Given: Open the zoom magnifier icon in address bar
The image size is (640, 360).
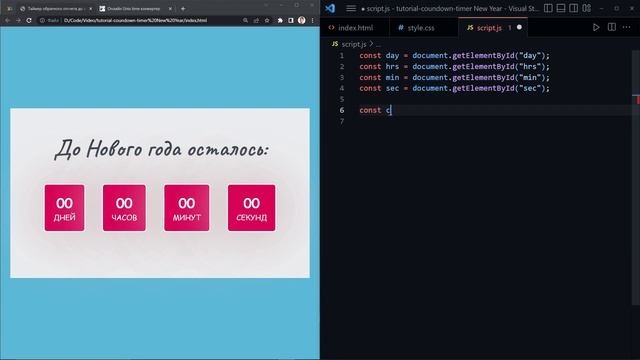Looking at the screenshot, I should point(245,20).
